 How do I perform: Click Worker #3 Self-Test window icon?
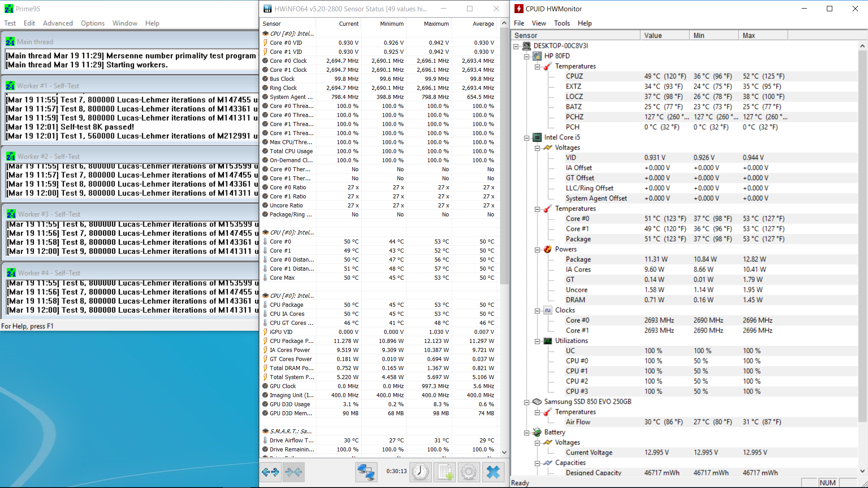pos(11,214)
